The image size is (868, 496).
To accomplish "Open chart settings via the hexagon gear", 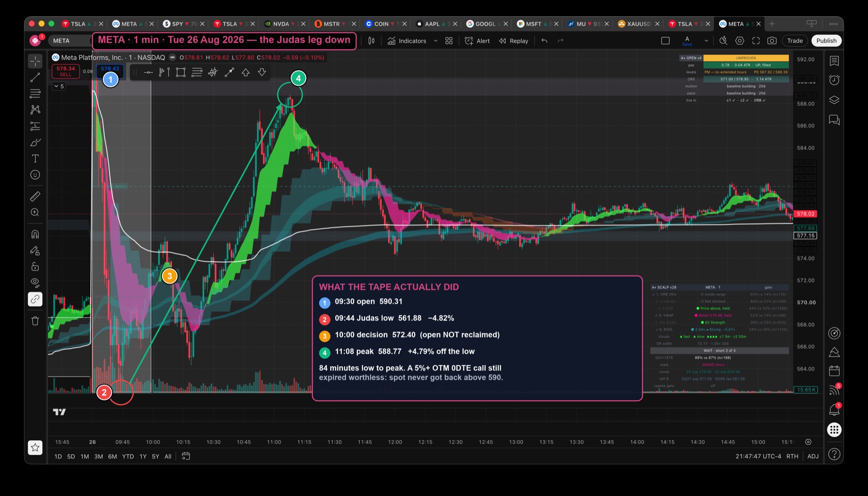I will click(740, 41).
